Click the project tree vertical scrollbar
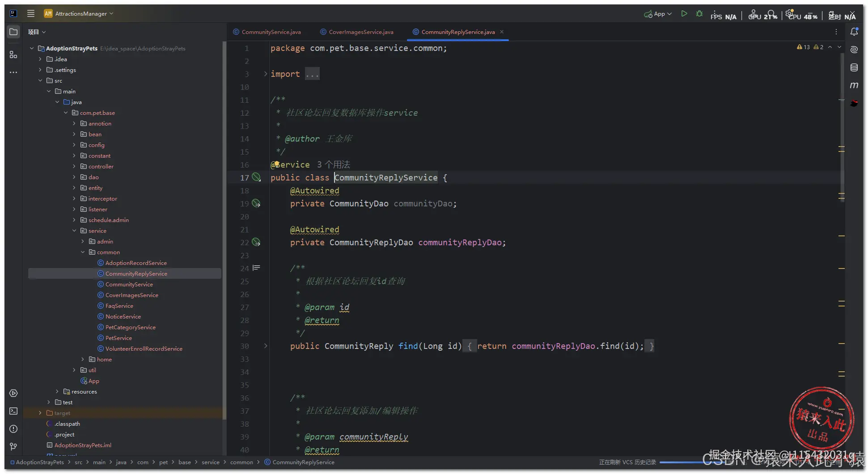The width and height of the screenshot is (868, 474). click(x=224, y=230)
